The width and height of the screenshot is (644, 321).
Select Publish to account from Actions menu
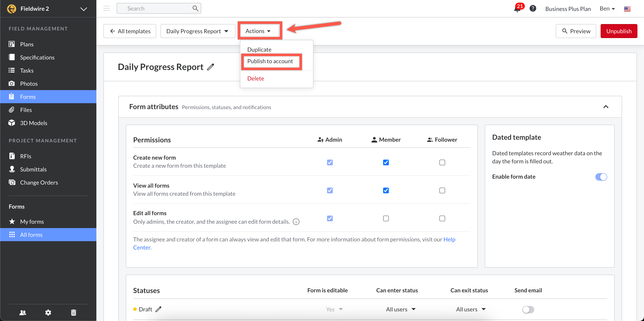pos(270,61)
